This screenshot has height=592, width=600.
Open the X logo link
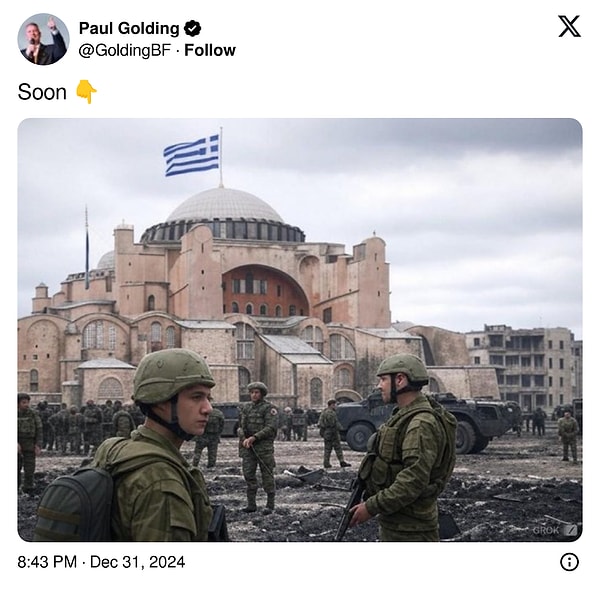pos(569,26)
